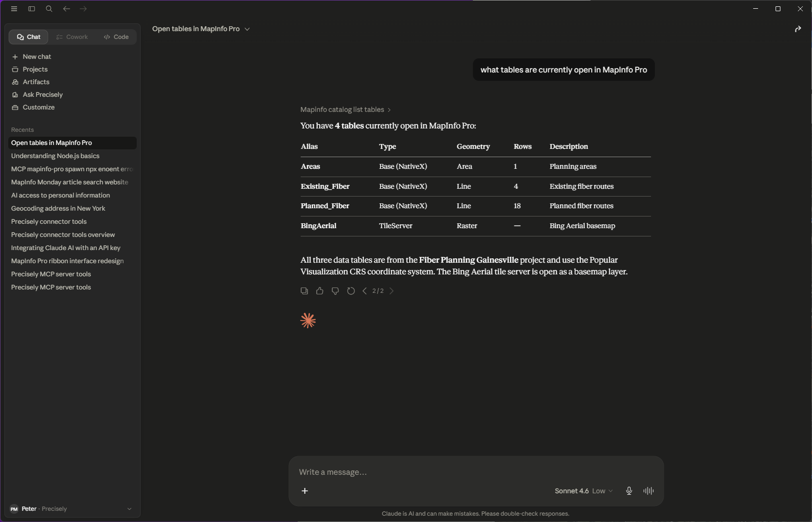The width and height of the screenshot is (812, 522).
Task: Click the plus attachment icon in message box
Action: tap(305, 491)
